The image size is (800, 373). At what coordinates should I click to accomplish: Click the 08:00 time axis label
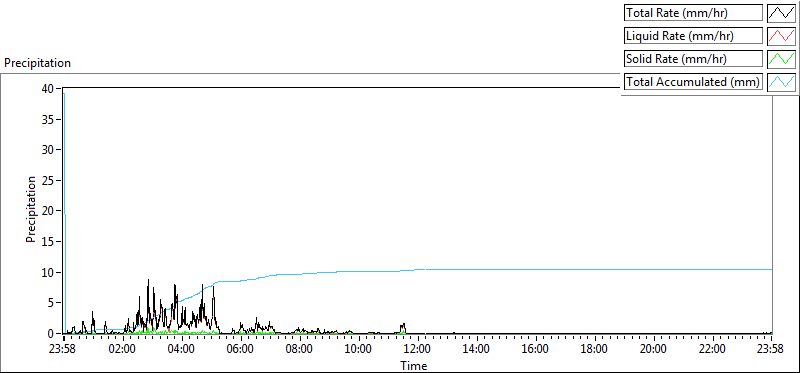299,350
